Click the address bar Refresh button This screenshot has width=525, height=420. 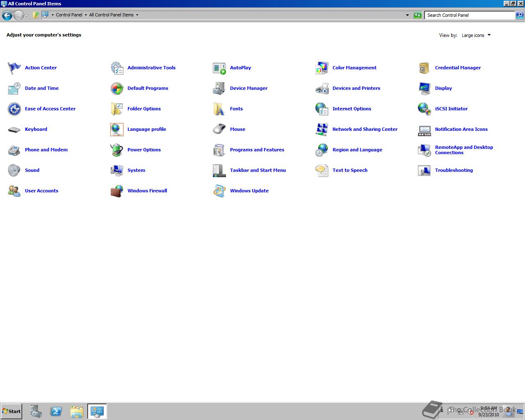(418, 15)
